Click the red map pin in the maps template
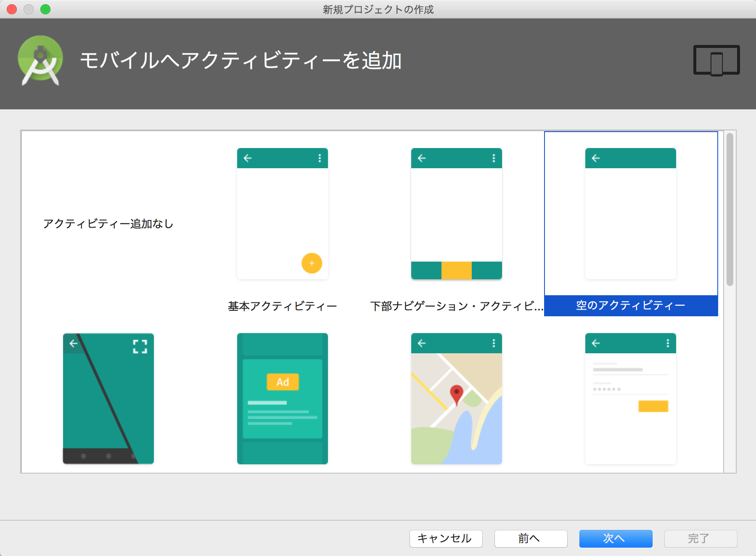Viewport: 756px width, 556px height. [x=457, y=395]
